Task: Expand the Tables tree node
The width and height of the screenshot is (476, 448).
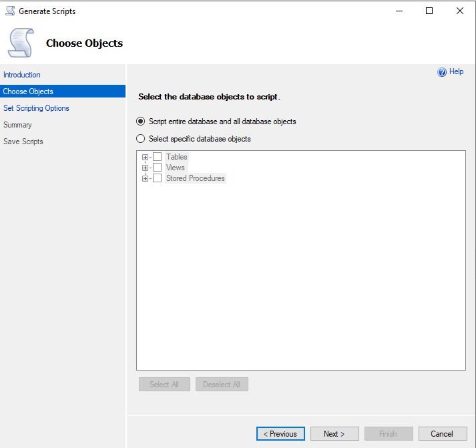Action: [145, 157]
